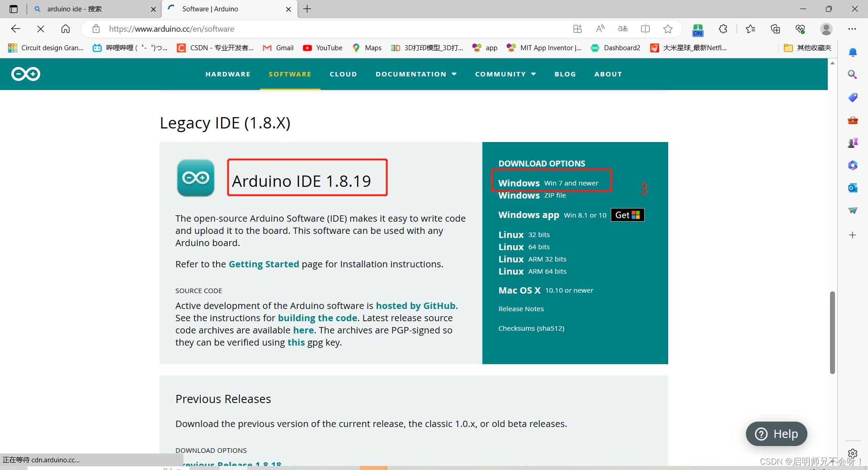Expand the COMMUNITY dropdown menu
The width and height of the screenshot is (868, 470).
(505, 74)
